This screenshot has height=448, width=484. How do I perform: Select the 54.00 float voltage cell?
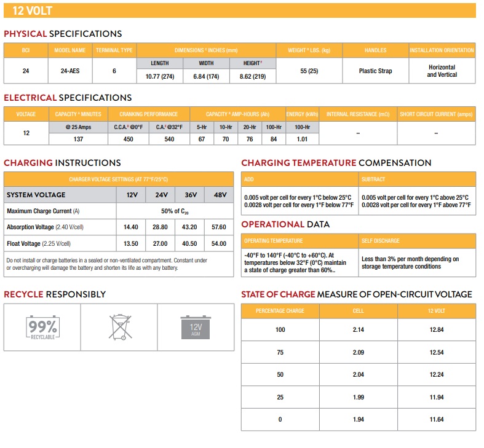coord(219,243)
